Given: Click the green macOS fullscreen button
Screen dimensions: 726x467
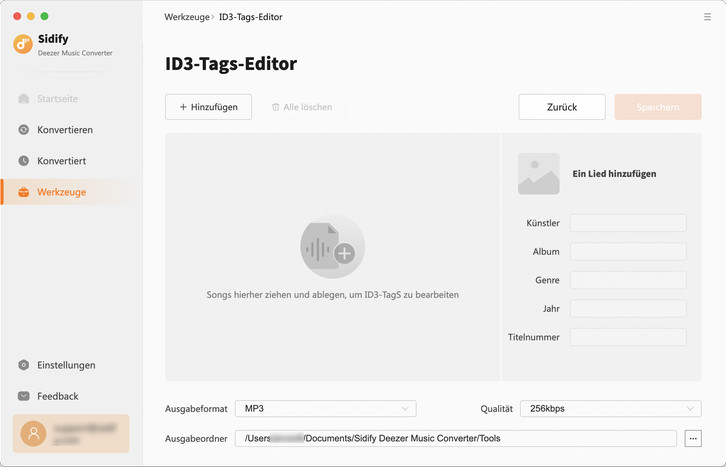Looking at the screenshot, I should click(x=44, y=16).
